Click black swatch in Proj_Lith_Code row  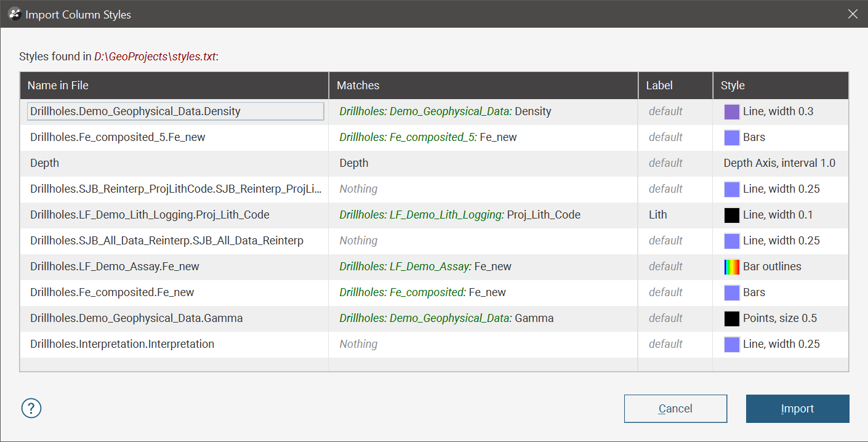coord(731,215)
